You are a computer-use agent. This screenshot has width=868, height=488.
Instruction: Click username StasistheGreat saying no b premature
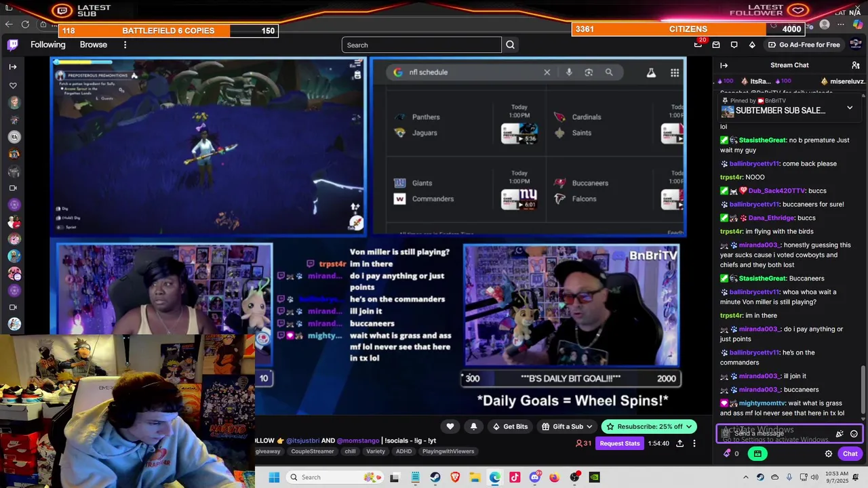[x=763, y=140]
